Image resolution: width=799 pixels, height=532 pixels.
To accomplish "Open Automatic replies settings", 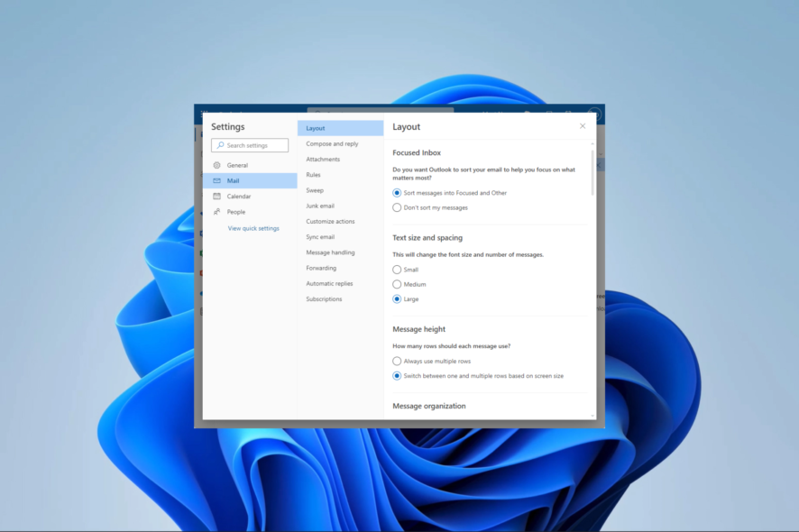I will point(340,283).
